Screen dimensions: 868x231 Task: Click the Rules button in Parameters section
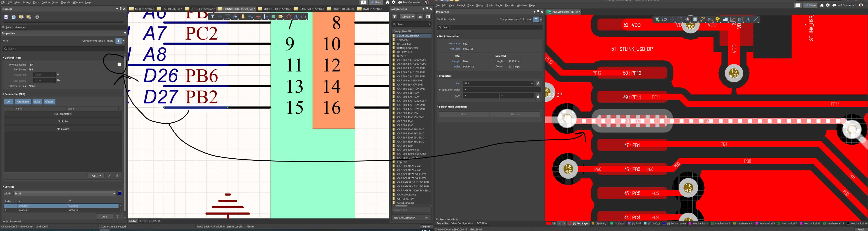37,102
